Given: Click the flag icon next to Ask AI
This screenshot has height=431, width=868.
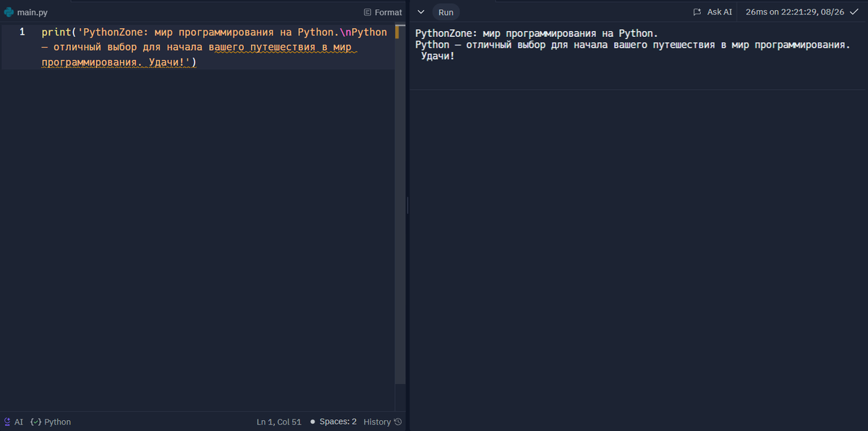Looking at the screenshot, I should (696, 12).
